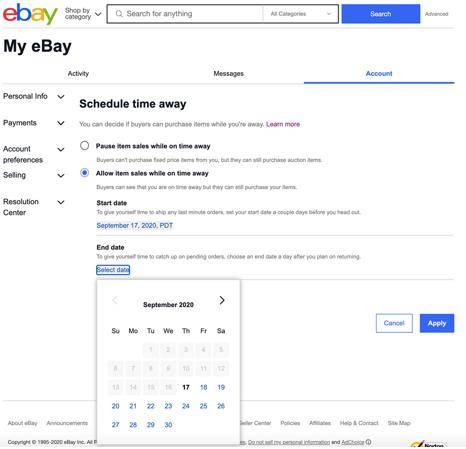466x449 pixels.
Task: Select Pause item sales while on time away
Action: click(x=85, y=146)
